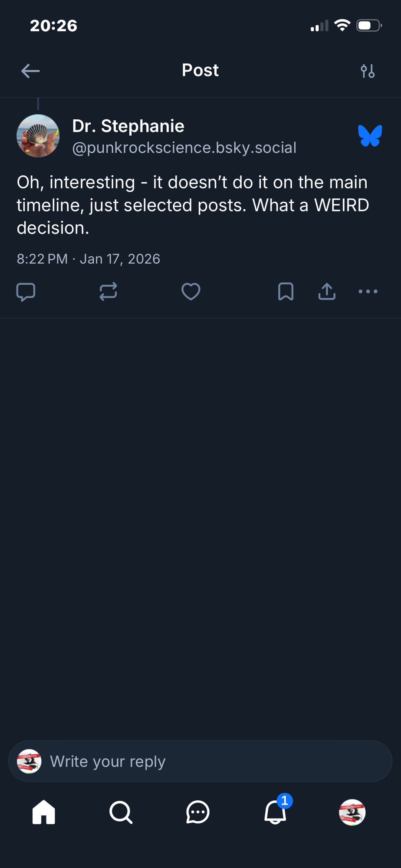The height and width of the screenshot is (868, 401).
Task: Tap the back arrow icon
Action: coord(30,71)
